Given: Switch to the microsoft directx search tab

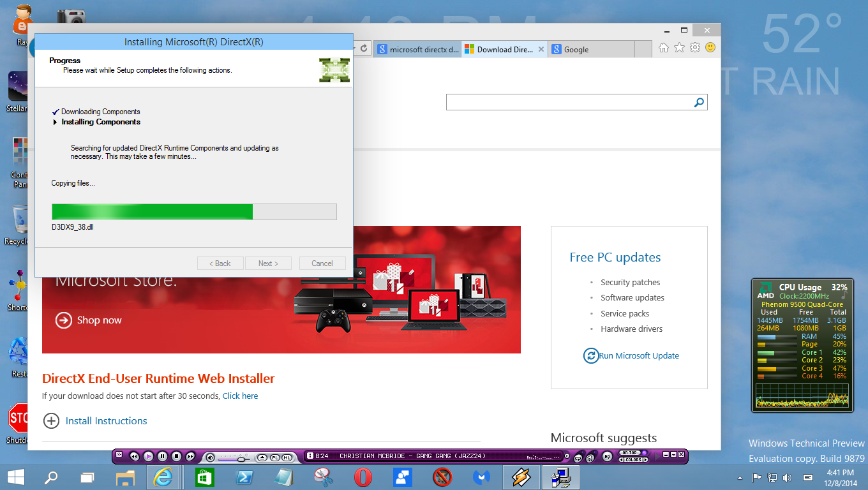Looking at the screenshot, I should coord(418,48).
